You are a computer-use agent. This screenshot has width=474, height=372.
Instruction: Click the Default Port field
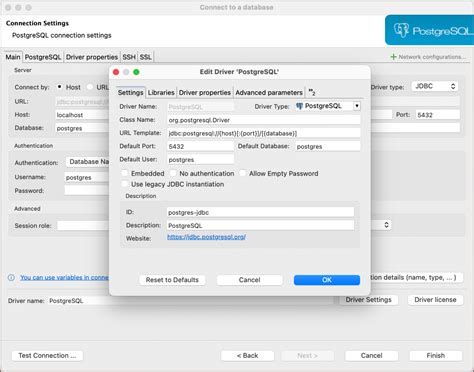point(200,146)
